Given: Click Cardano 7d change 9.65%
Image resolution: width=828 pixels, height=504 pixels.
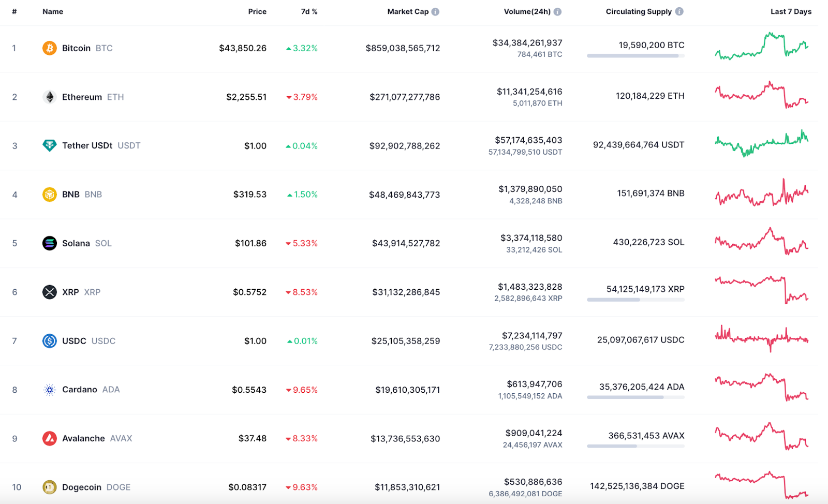Looking at the screenshot, I should click(x=302, y=390).
